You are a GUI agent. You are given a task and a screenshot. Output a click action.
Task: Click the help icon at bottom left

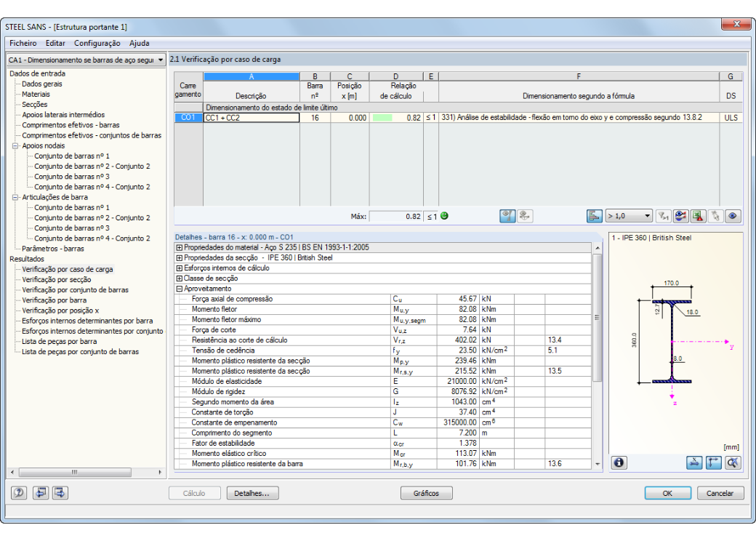(x=19, y=493)
